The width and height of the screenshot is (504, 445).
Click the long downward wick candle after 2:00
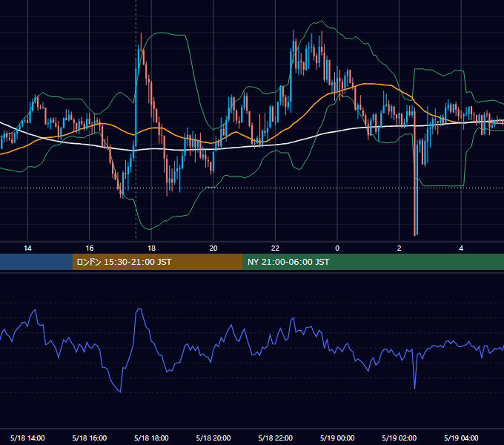coord(414,174)
